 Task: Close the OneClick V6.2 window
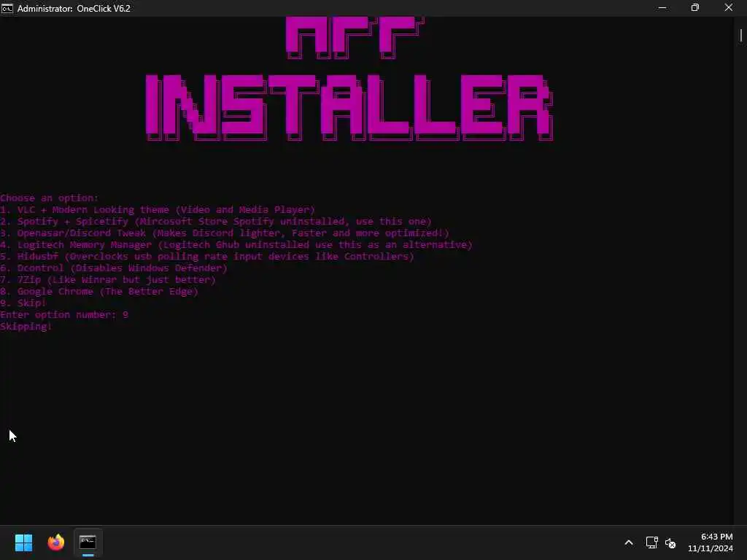[729, 7]
